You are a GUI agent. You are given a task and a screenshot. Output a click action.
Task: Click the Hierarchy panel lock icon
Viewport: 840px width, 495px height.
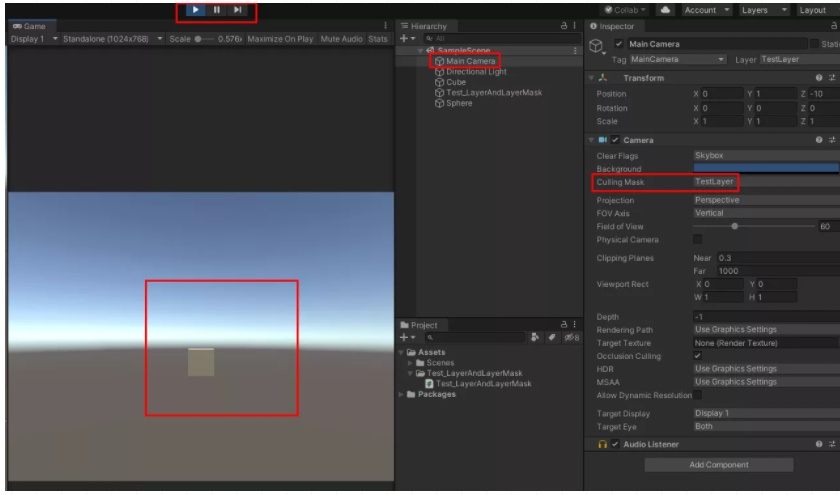(x=564, y=25)
